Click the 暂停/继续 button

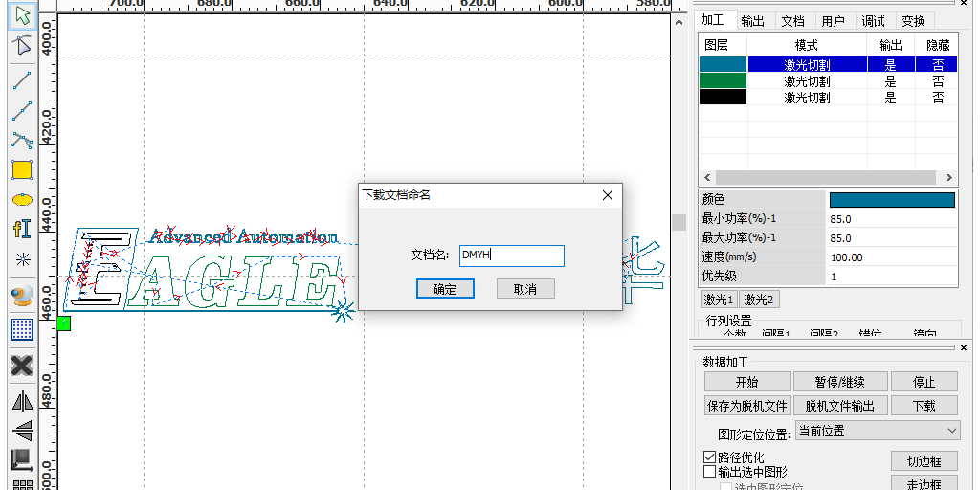coord(840,382)
